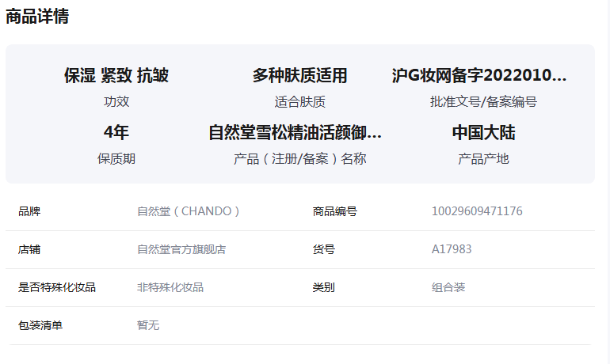Open the 自然堂官方旗舰店 store link
This screenshot has height=364, width=610.
(181, 249)
